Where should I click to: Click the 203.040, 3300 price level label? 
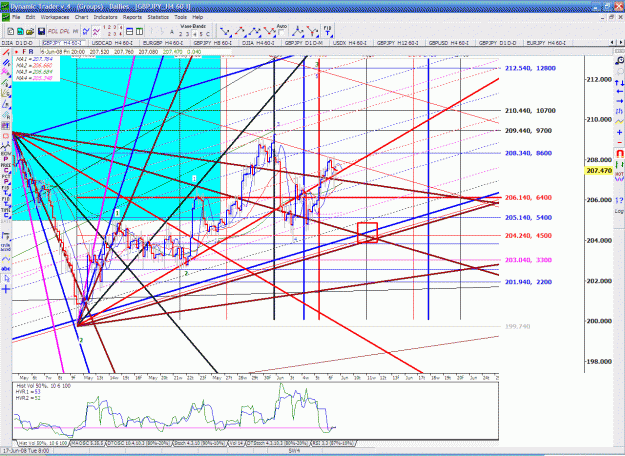(529, 260)
